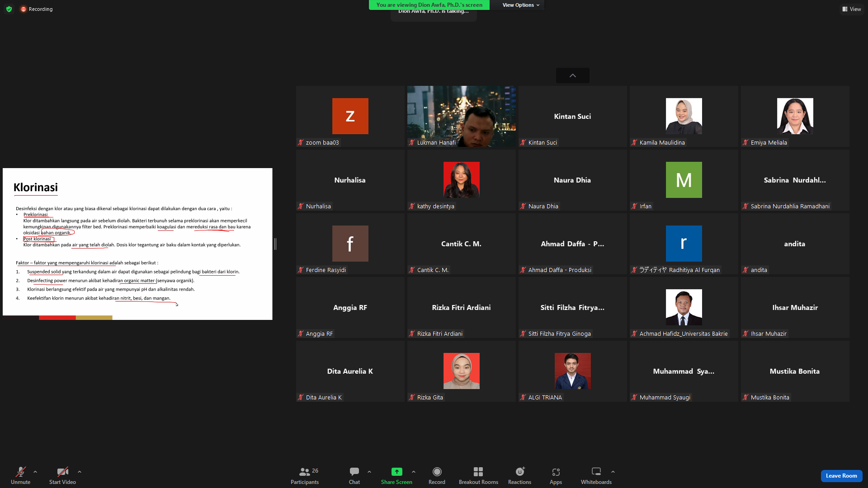Click the muted mic icon beside Naura Dhia
This screenshot has height=488, width=868.
[x=524, y=206]
